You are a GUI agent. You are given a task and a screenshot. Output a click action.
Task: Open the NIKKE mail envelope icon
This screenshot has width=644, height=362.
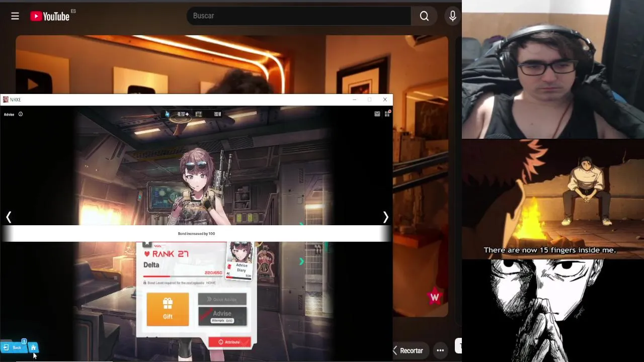point(377,114)
